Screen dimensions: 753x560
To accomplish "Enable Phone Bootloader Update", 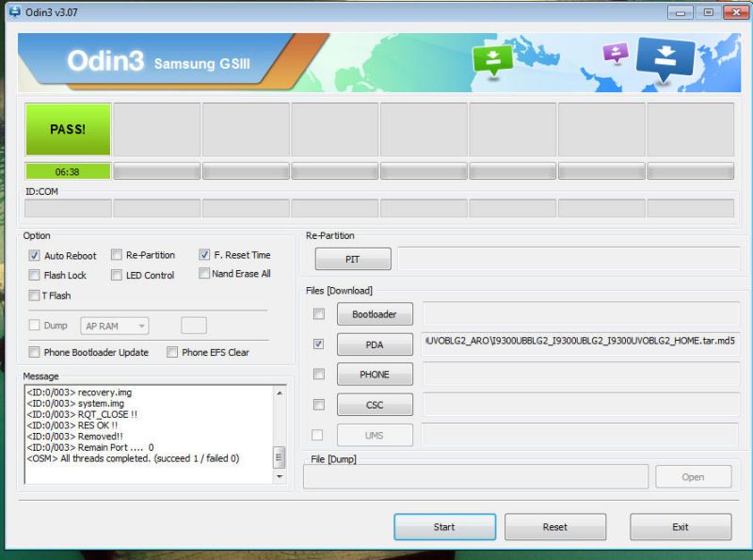I will tap(34, 352).
